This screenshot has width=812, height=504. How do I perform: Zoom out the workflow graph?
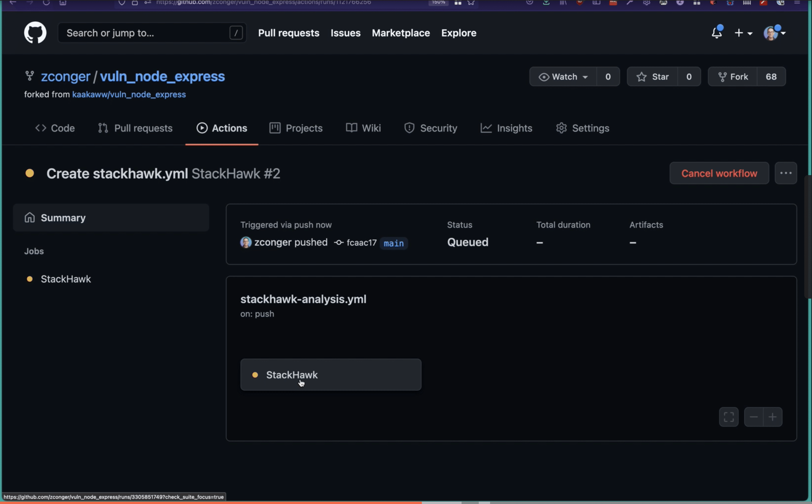(x=754, y=417)
